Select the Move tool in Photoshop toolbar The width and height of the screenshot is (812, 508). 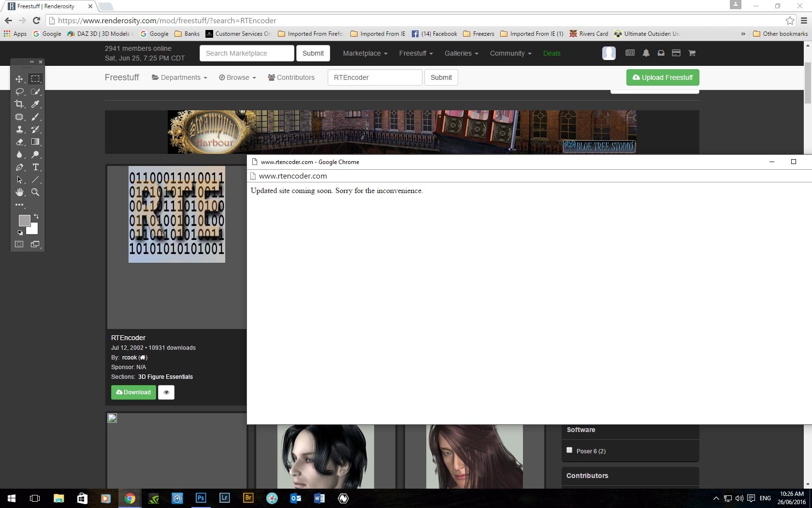(x=19, y=79)
